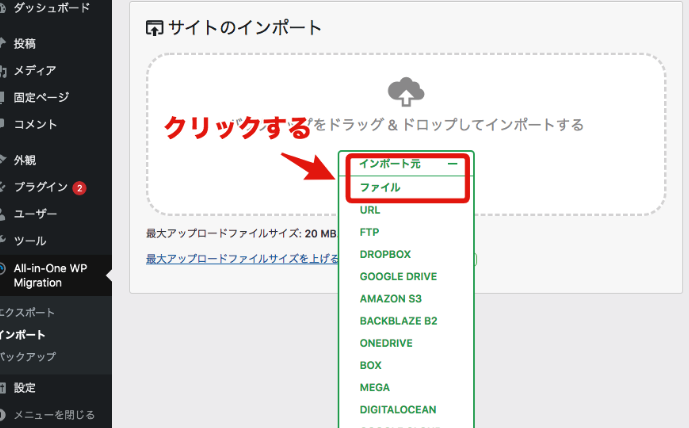Go to the インポート submenu page
This screenshot has height=428, width=689.
(23, 335)
